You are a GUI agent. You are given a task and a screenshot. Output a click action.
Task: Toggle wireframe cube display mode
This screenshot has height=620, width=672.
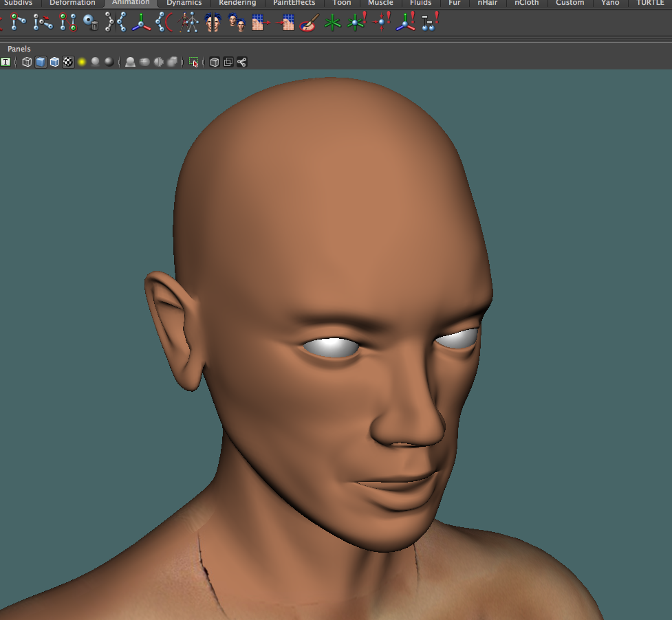coord(27,62)
